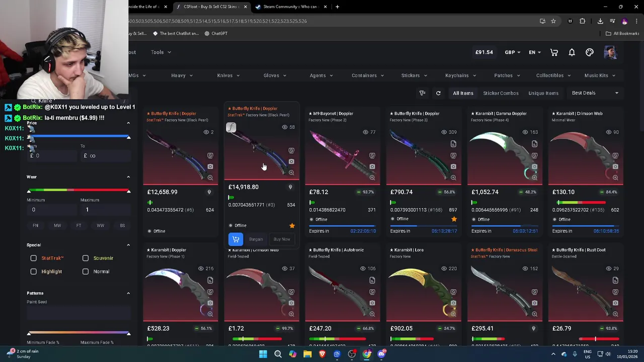This screenshot has width=644, height=362.
Task: Enable the StatTrak checkbox
Action: (33, 258)
